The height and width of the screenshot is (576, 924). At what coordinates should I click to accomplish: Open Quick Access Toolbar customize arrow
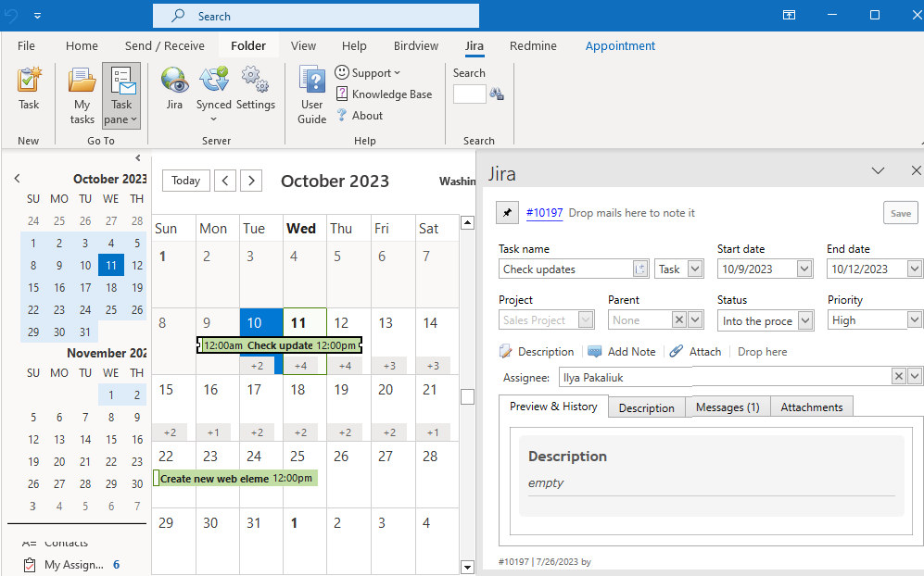37,16
